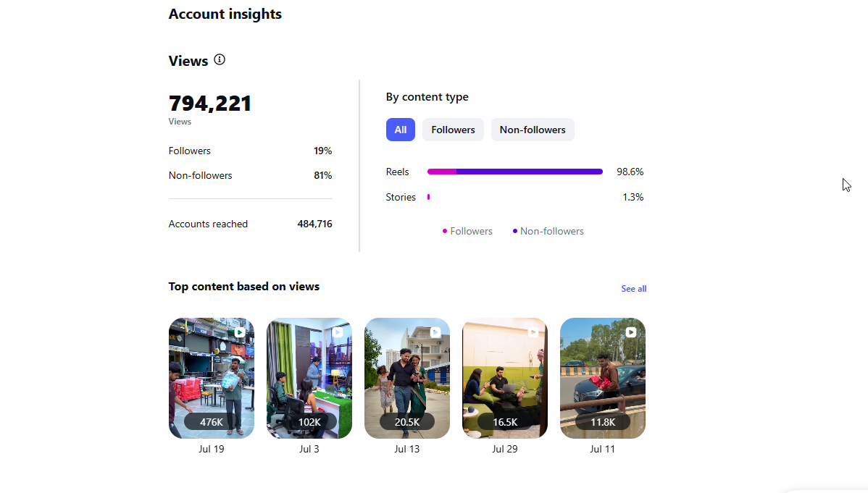Click the Reels percentage bar
This screenshot has height=493, width=868.
pyautogui.click(x=515, y=172)
